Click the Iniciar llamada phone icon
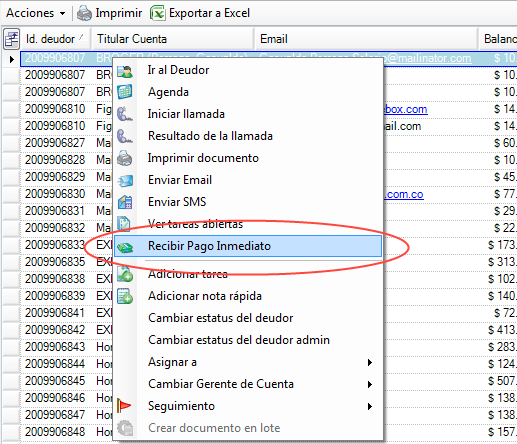The height and width of the screenshot is (444, 517). (125, 114)
